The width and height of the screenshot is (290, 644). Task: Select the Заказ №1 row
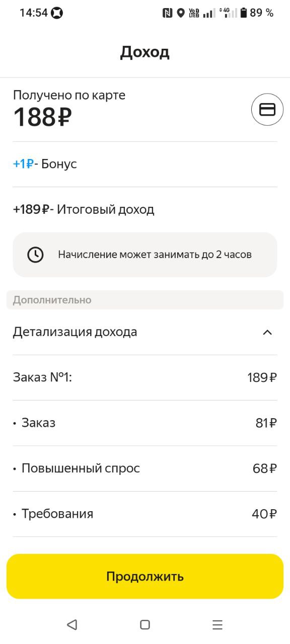[x=145, y=377]
